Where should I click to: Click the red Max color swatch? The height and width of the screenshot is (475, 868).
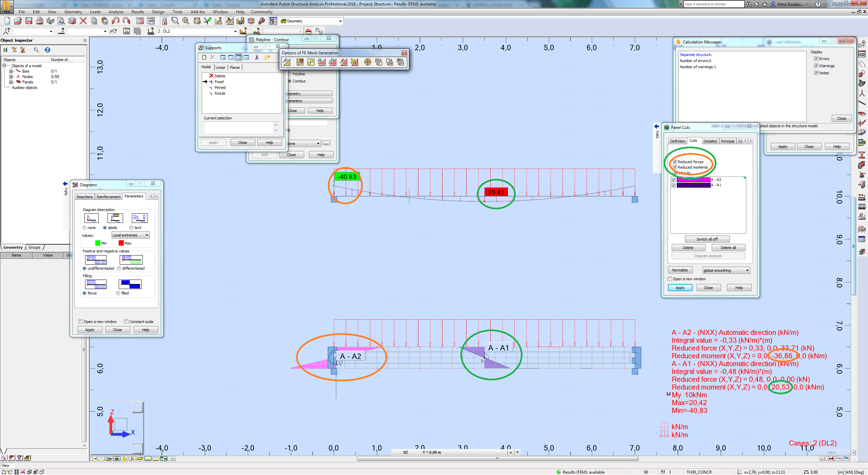point(121,243)
